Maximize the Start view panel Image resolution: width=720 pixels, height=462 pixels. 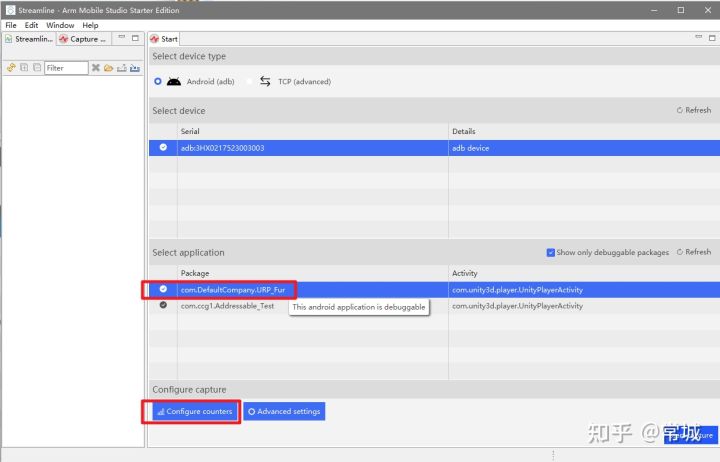click(712, 38)
